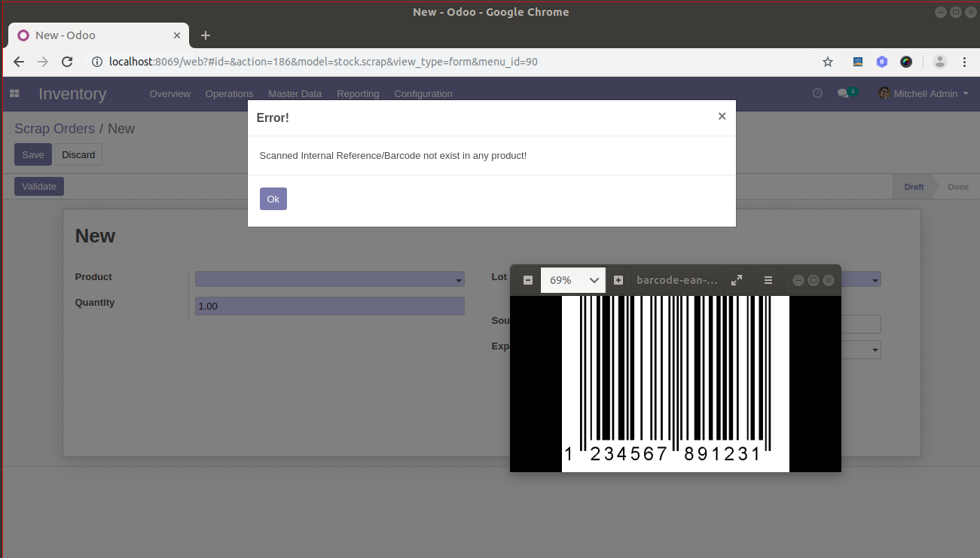Click the Chrome address bar URL

click(324, 62)
